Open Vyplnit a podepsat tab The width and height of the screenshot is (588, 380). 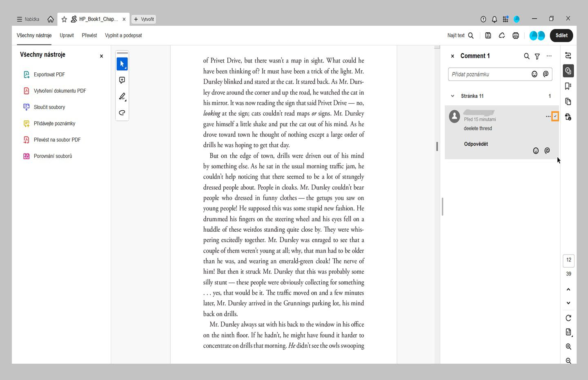click(123, 36)
